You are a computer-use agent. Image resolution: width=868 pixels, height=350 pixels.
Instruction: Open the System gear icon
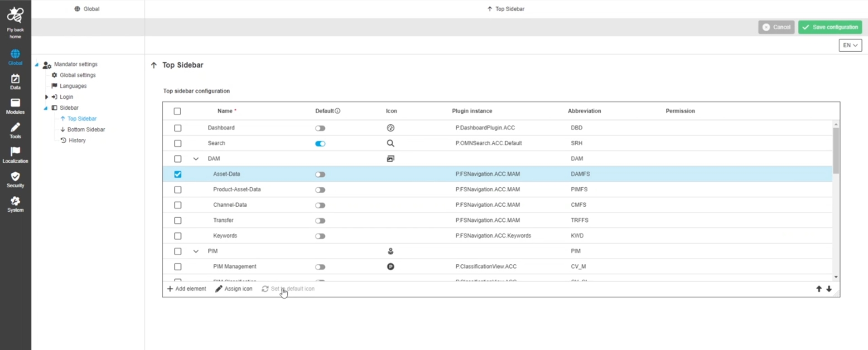click(x=15, y=204)
